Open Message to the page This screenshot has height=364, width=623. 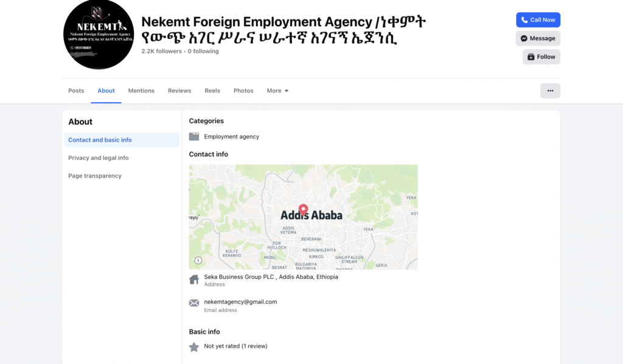click(538, 38)
